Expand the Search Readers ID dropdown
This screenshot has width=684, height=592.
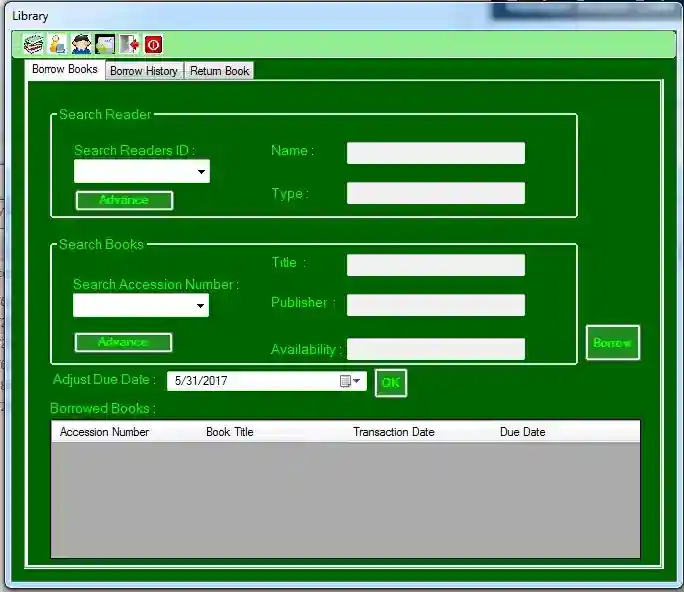(x=201, y=171)
